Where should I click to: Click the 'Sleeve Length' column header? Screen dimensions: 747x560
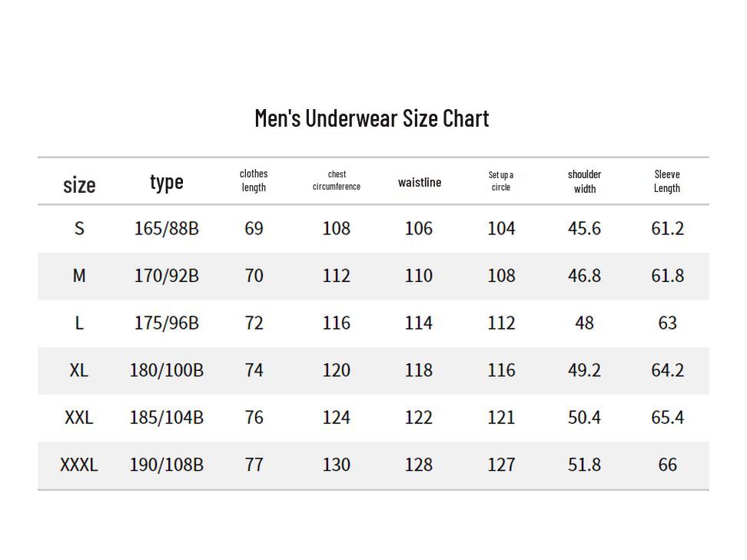click(667, 181)
